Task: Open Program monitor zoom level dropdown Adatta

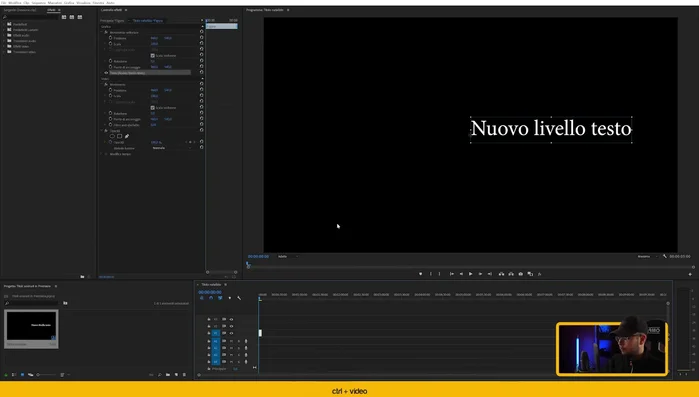Action: point(288,256)
